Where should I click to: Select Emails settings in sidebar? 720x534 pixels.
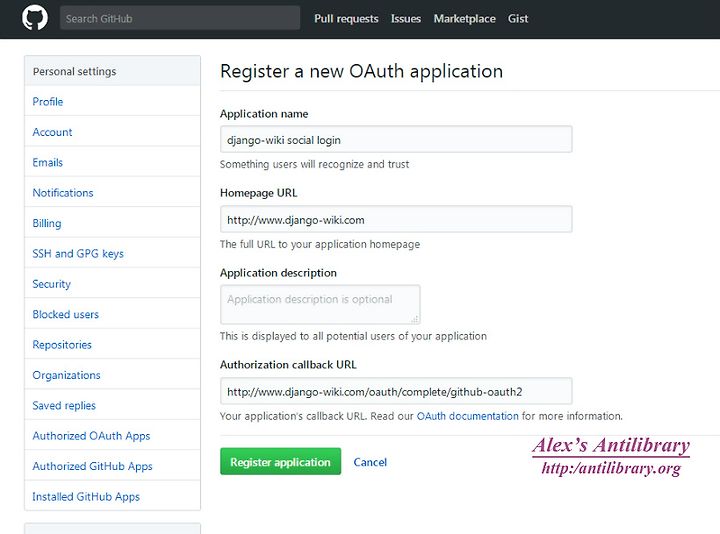47,163
